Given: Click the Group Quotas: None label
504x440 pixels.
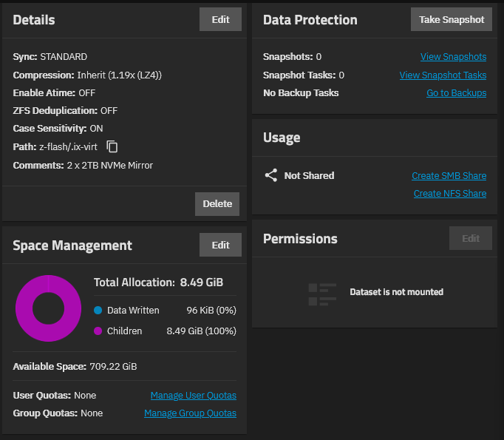Looking at the screenshot, I should (58, 413).
